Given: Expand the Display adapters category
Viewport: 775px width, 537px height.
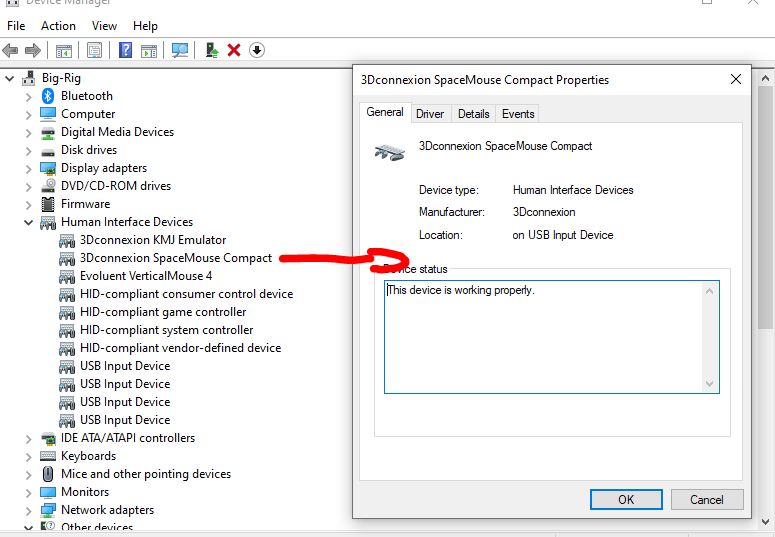Looking at the screenshot, I should (29, 169).
